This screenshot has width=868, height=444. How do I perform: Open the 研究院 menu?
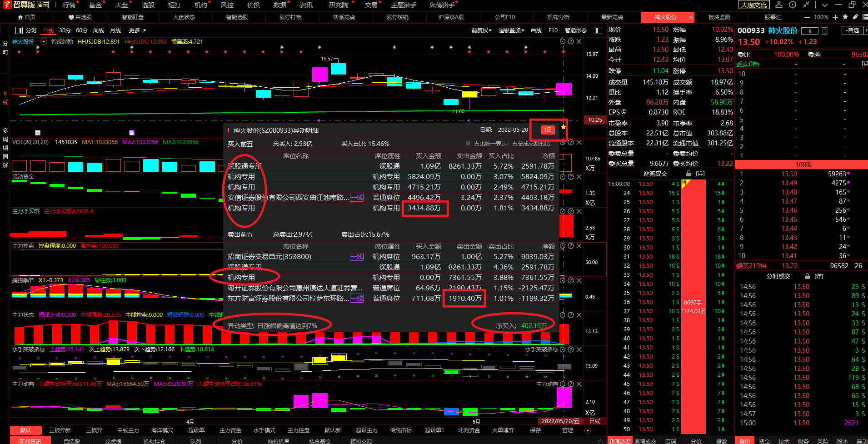click(x=338, y=5)
